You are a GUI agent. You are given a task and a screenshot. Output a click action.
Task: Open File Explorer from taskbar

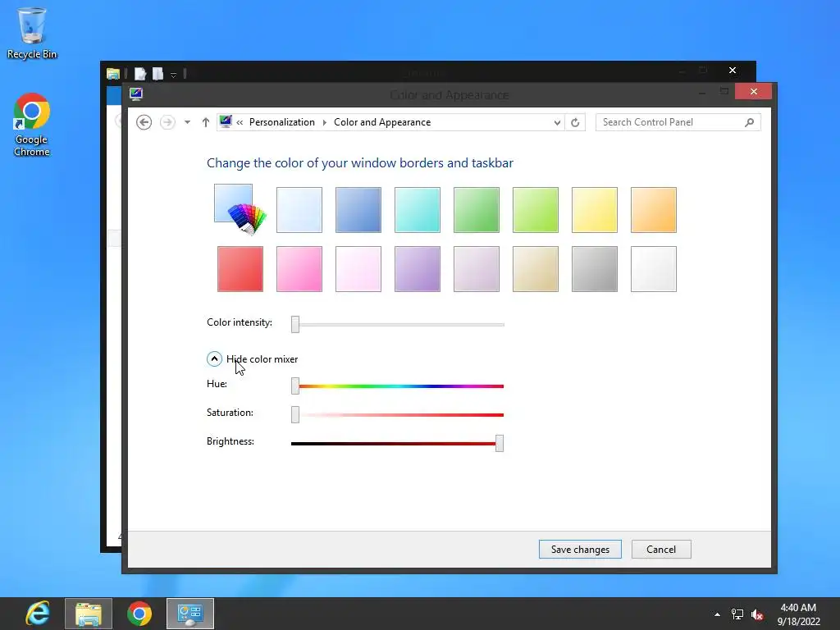pyautogui.click(x=89, y=614)
